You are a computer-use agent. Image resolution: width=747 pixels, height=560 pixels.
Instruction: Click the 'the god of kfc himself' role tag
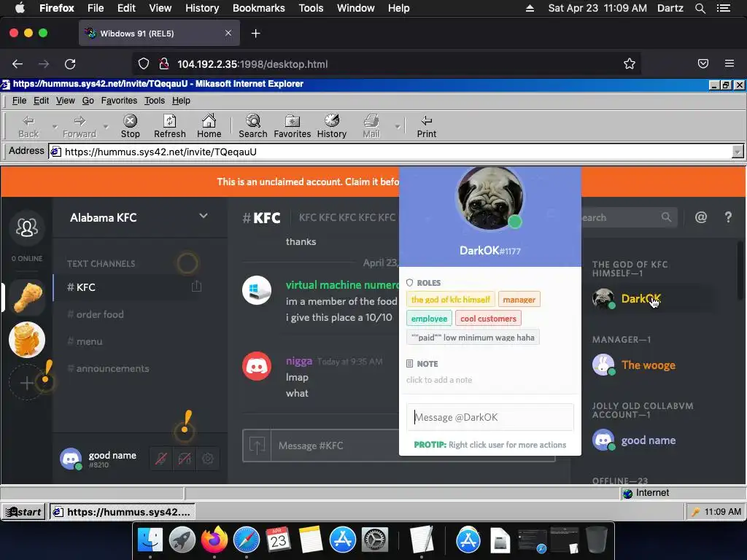coord(450,300)
